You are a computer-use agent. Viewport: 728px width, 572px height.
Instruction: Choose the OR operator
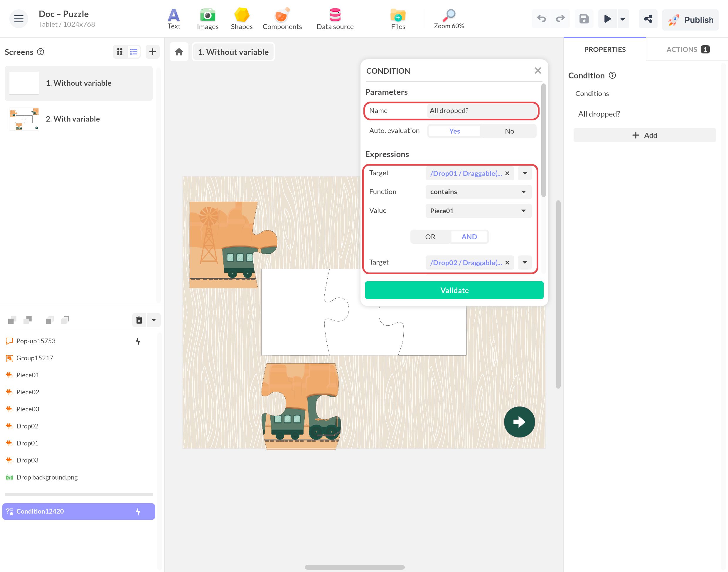tap(430, 237)
